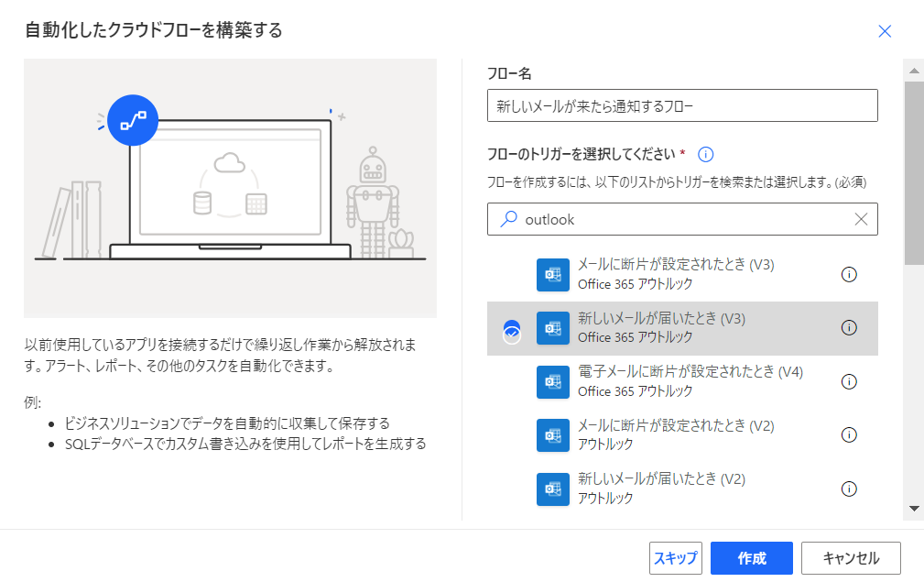Open info for 新しいメールが届いたとき (V2)

(x=849, y=489)
